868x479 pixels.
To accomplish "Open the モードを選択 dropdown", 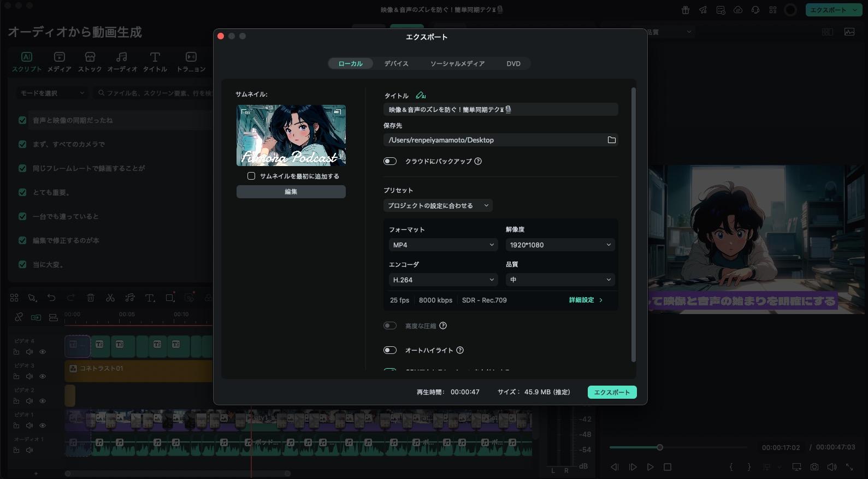I will pos(52,93).
